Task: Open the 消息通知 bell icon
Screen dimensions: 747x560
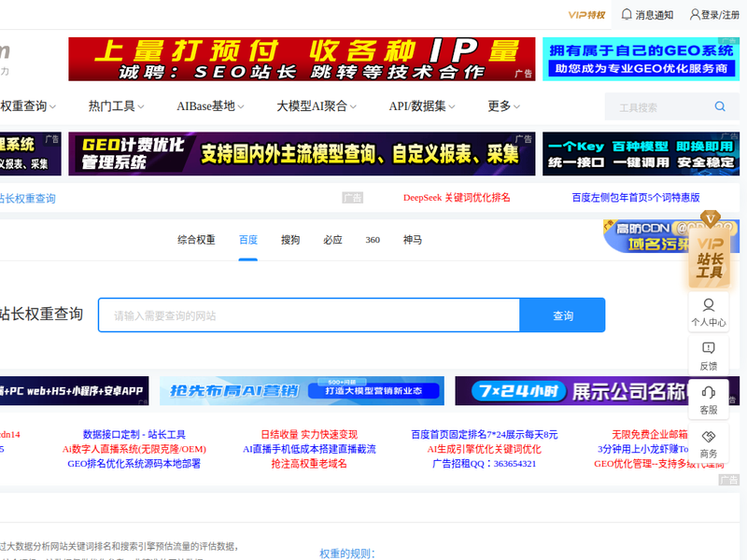Action: [627, 14]
